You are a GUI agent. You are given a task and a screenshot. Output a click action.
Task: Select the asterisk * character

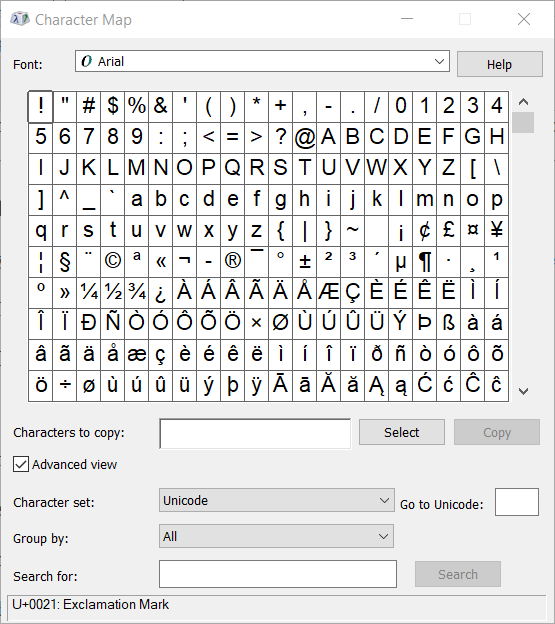256,106
